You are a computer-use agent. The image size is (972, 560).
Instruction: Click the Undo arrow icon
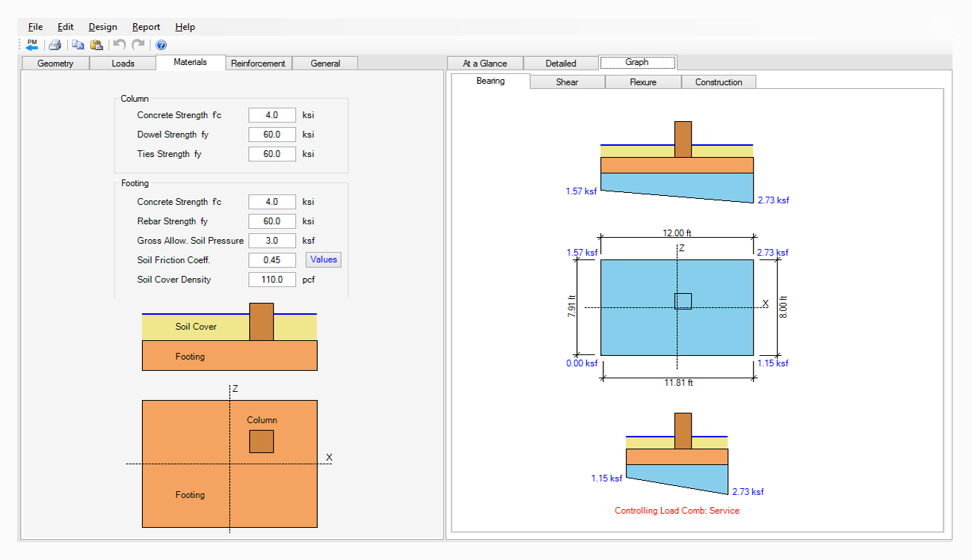coord(120,45)
